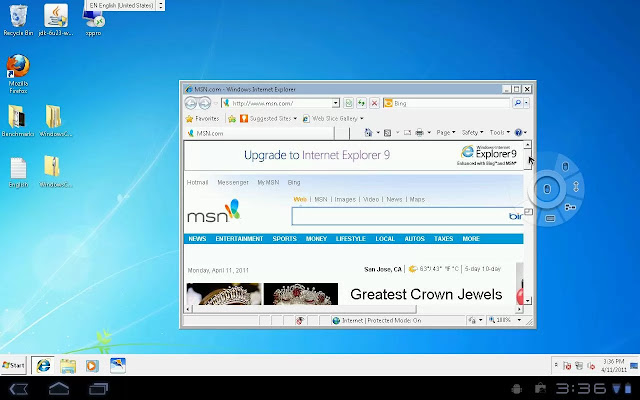
Task: Click Add to Favorites Bar icon
Action: click(x=232, y=119)
